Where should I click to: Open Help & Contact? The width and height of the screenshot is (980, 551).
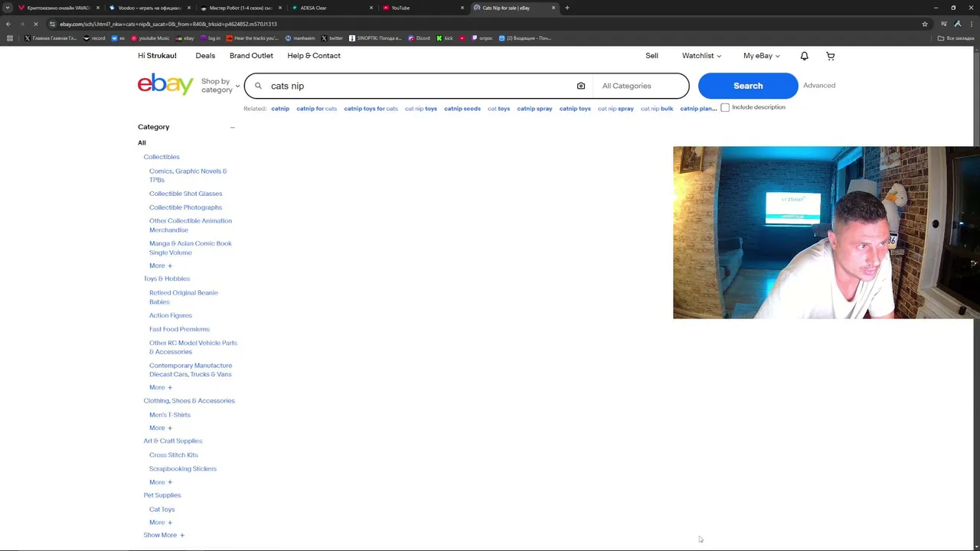(314, 56)
